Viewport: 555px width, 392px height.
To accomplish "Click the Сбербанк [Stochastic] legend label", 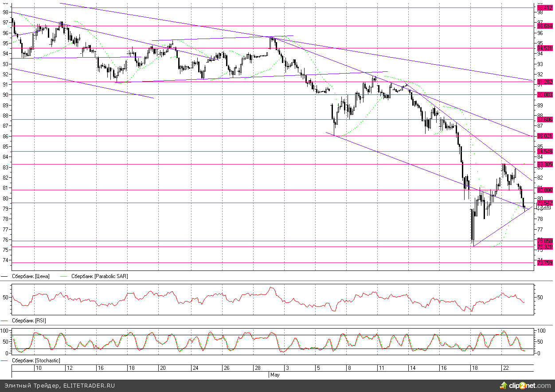I will click(35, 361).
